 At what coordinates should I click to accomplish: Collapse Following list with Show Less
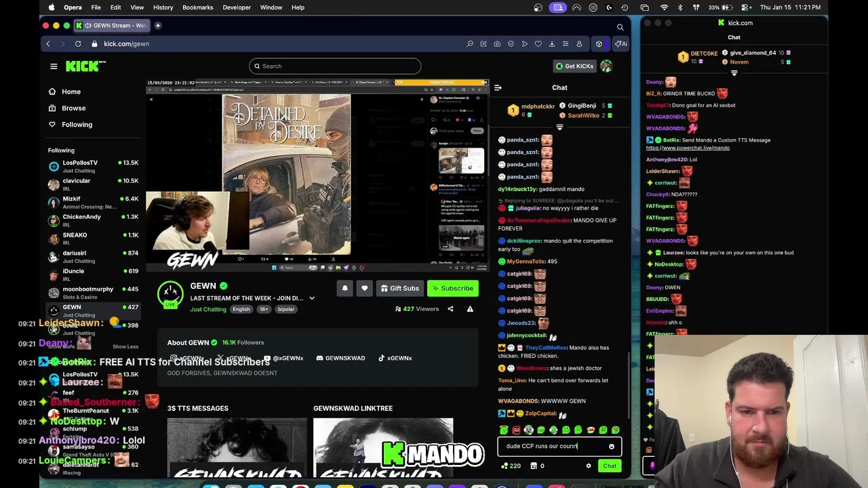click(x=125, y=346)
